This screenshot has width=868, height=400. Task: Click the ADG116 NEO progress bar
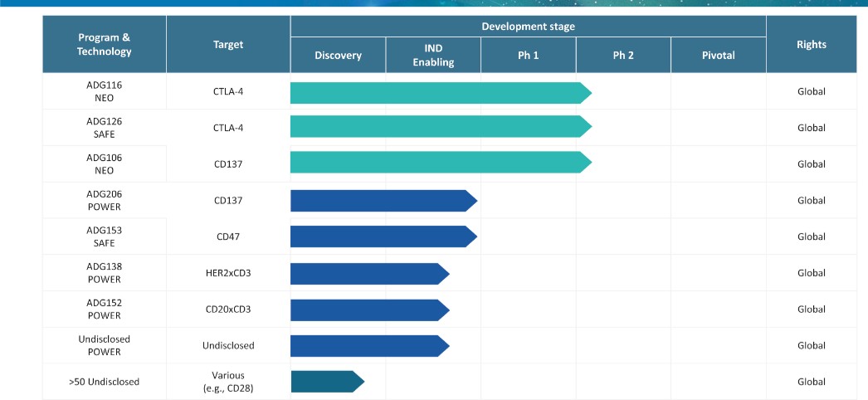(441, 93)
